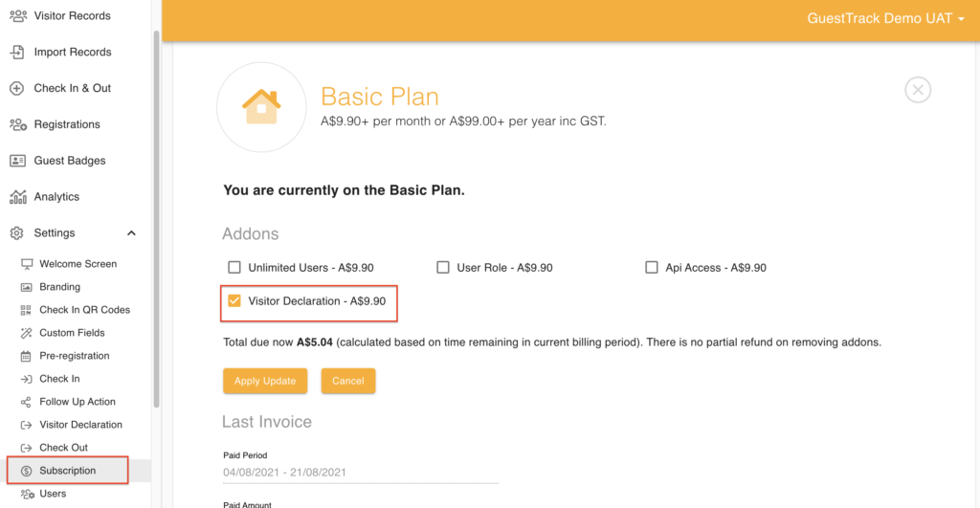The width and height of the screenshot is (980, 508).
Task: Click the Basic Plan house icon
Action: point(260,105)
